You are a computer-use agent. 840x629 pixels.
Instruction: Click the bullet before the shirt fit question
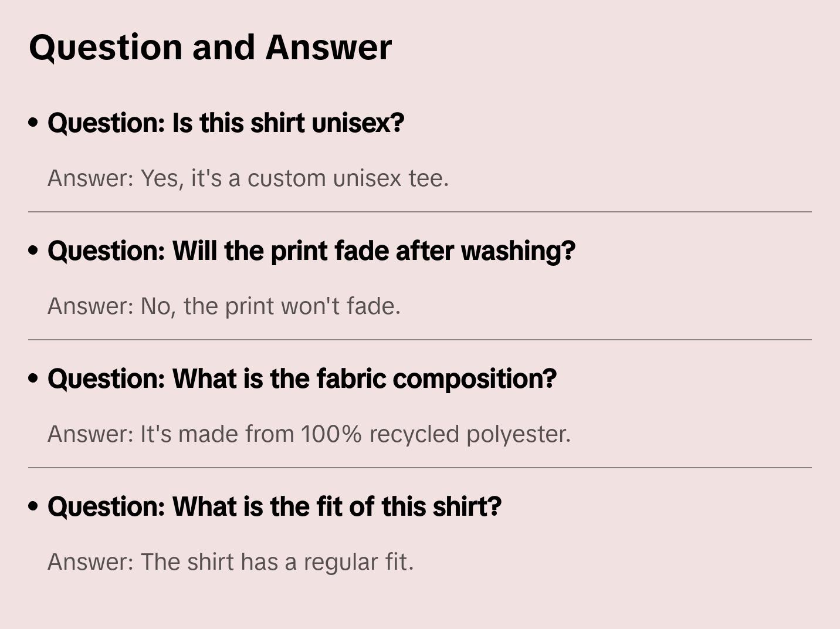click(33, 507)
